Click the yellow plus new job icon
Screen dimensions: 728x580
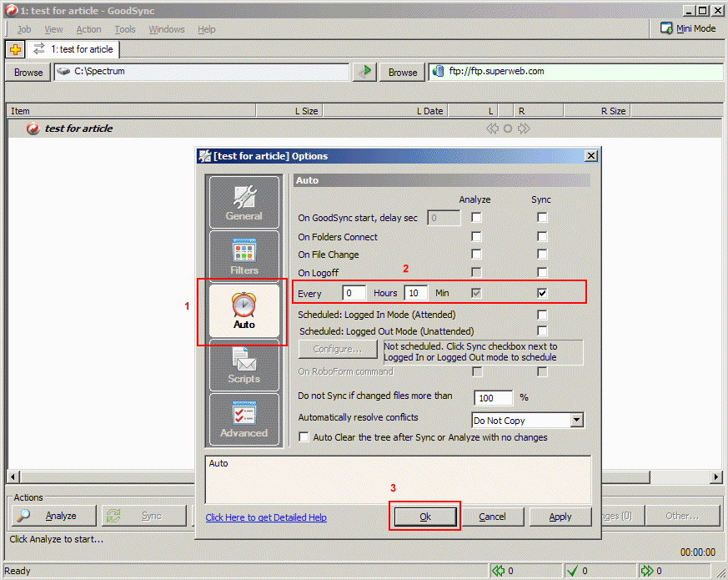point(15,49)
